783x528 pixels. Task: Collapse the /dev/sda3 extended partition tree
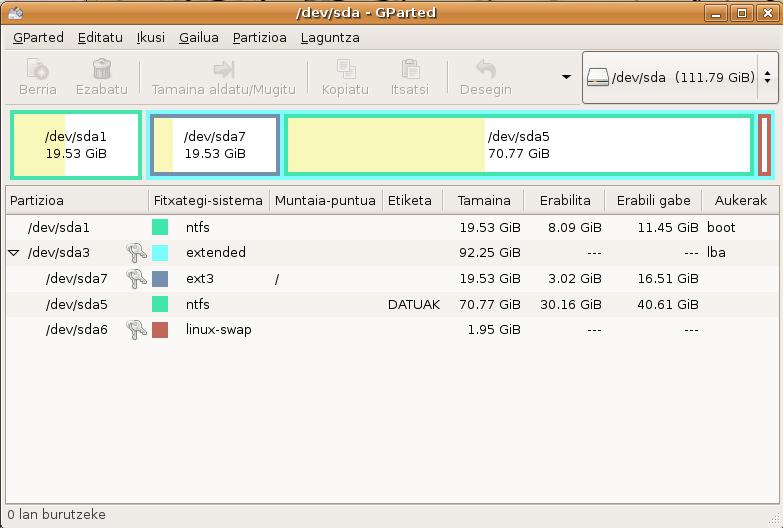coord(14,253)
